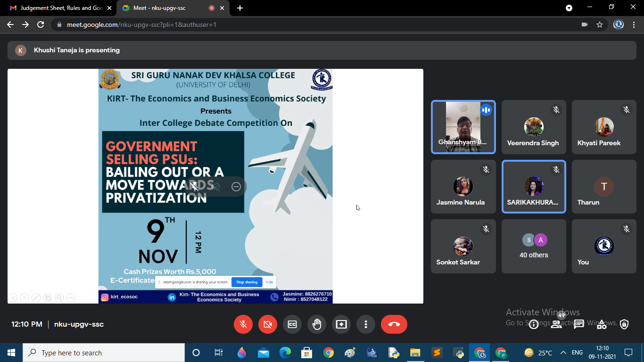
Task: Click Hide on the screen sharing banner
Action: (x=269, y=282)
